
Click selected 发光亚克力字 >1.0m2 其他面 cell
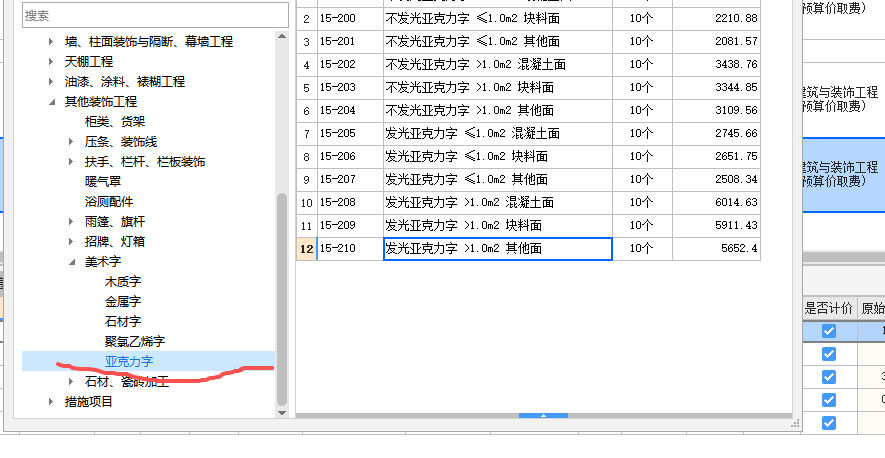pos(498,248)
